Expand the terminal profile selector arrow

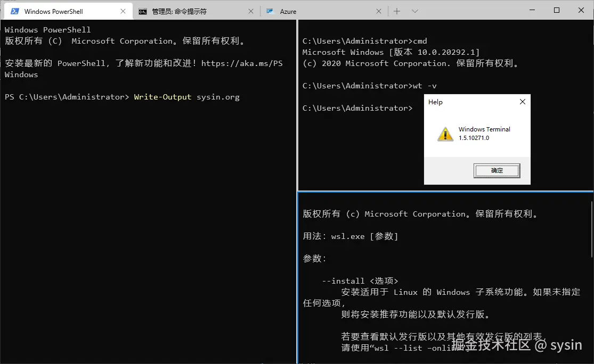click(414, 11)
